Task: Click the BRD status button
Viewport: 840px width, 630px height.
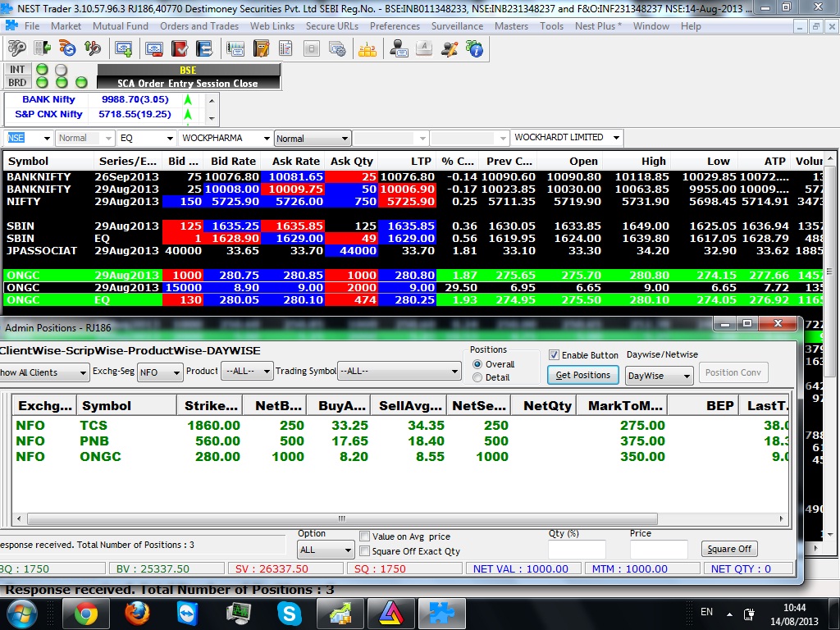Action: (17, 83)
